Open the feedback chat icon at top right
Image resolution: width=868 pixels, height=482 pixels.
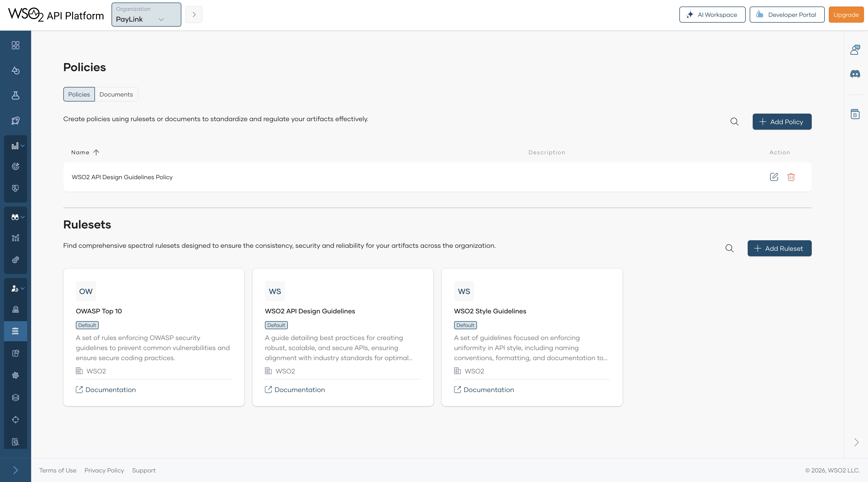[855, 50]
